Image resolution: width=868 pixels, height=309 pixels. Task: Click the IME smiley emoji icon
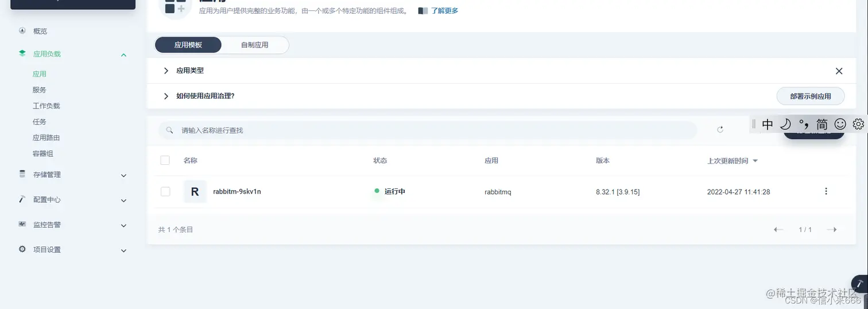840,124
